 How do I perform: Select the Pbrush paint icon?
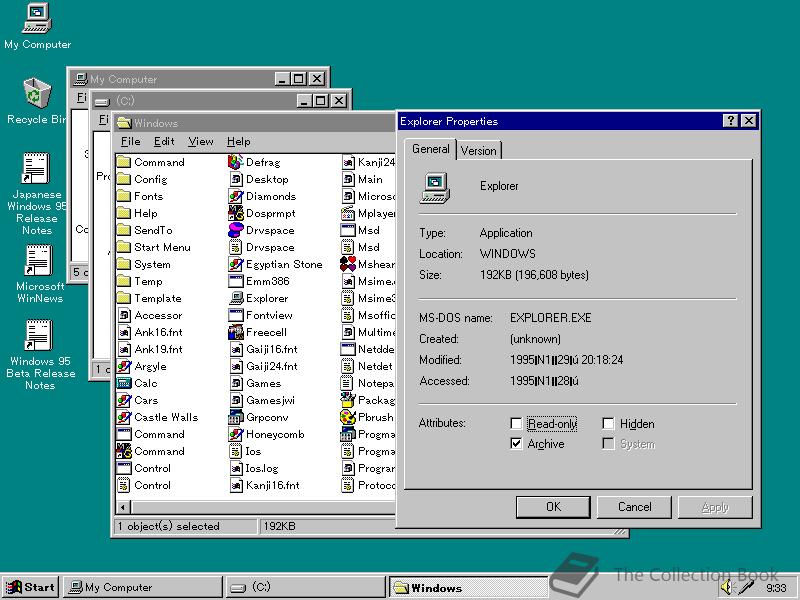[347, 417]
